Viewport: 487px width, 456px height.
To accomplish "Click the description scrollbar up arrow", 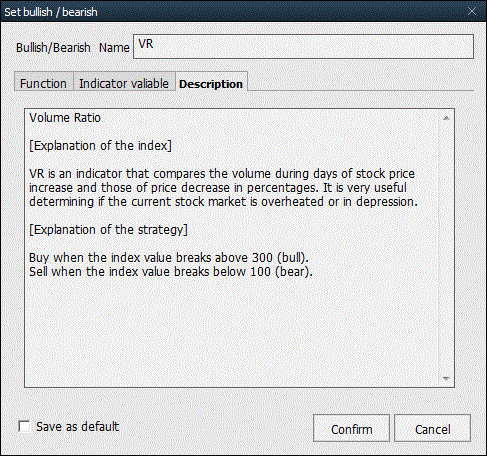I will (x=446, y=118).
